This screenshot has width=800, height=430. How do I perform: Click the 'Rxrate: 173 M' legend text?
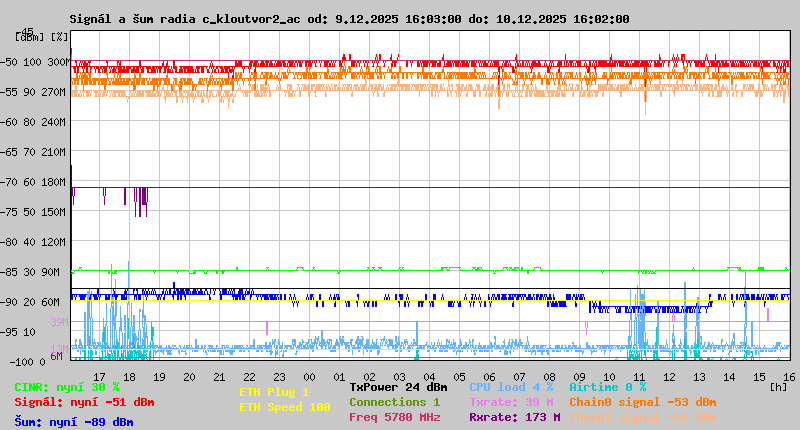tap(515, 417)
